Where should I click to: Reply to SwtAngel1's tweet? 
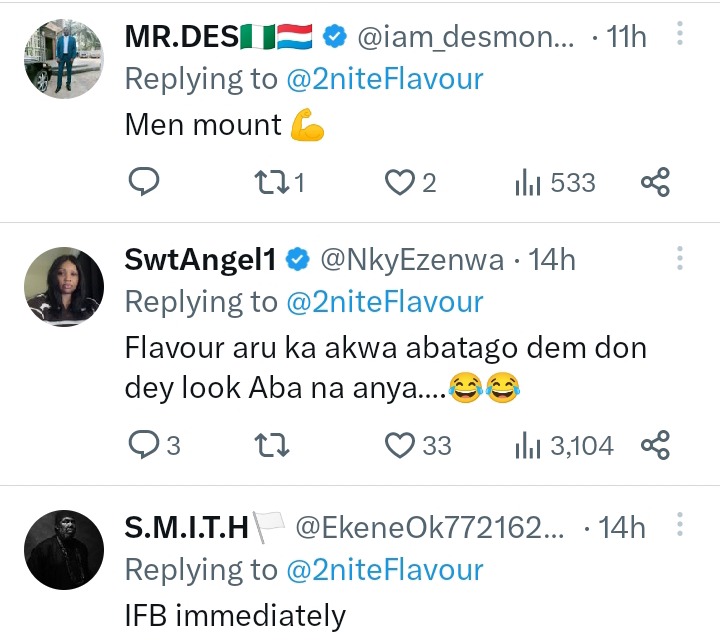click(x=145, y=445)
